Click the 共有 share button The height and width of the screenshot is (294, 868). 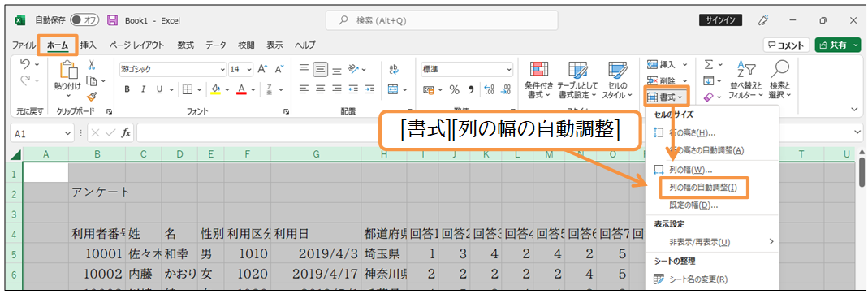[838, 46]
